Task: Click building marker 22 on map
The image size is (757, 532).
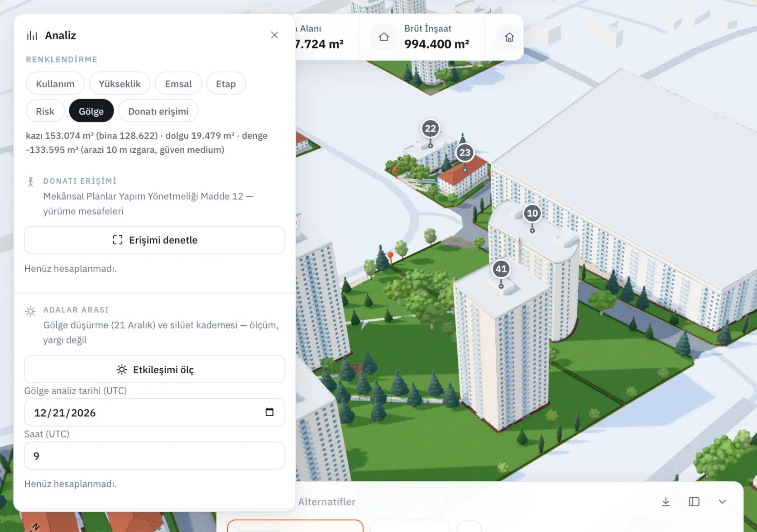Action: 430,129
